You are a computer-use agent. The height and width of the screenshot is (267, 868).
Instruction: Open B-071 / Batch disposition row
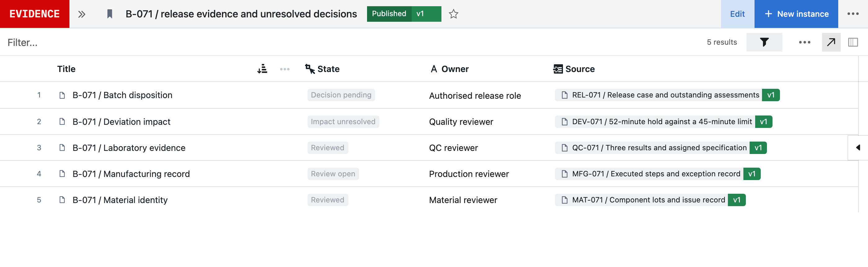point(122,95)
